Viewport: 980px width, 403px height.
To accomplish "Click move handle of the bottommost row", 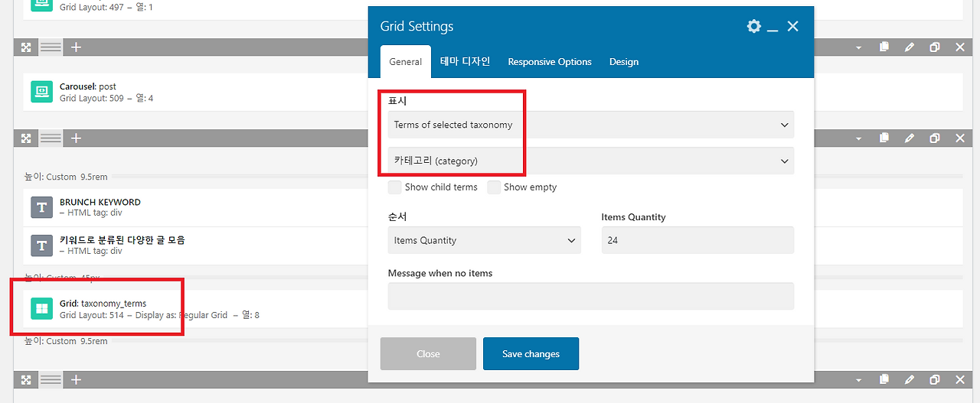I will click(x=26, y=379).
